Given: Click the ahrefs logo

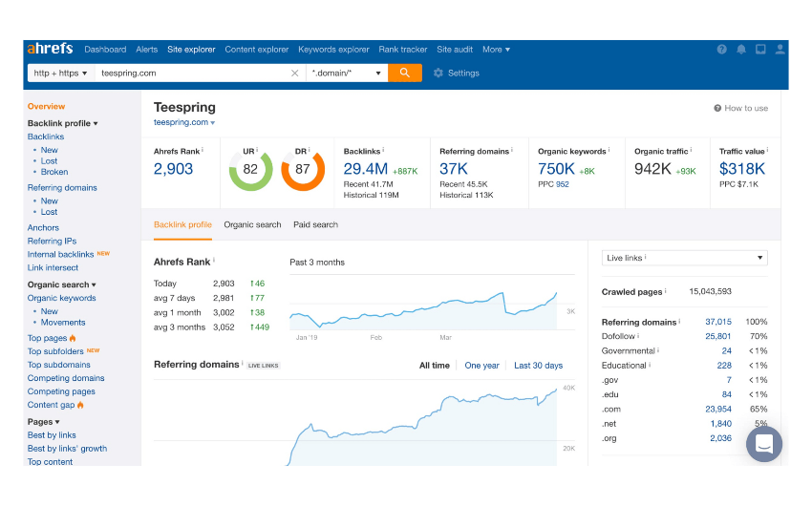Looking at the screenshot, I should (51, 49).
